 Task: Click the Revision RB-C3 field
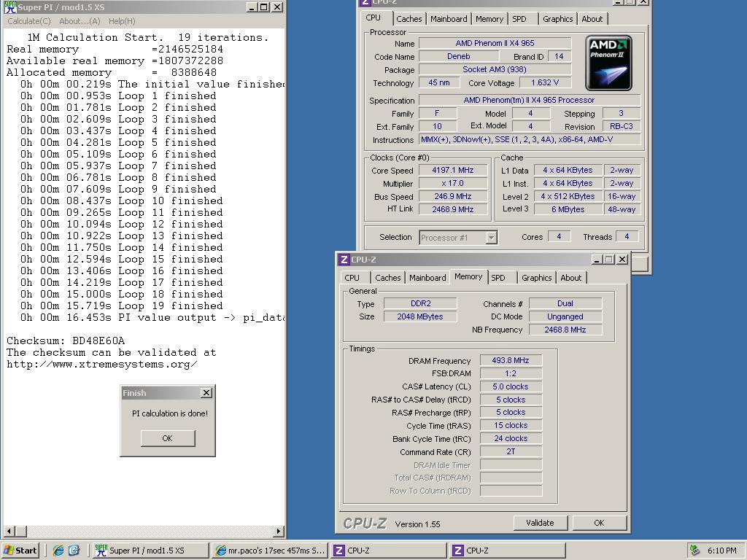pos(622,126)
